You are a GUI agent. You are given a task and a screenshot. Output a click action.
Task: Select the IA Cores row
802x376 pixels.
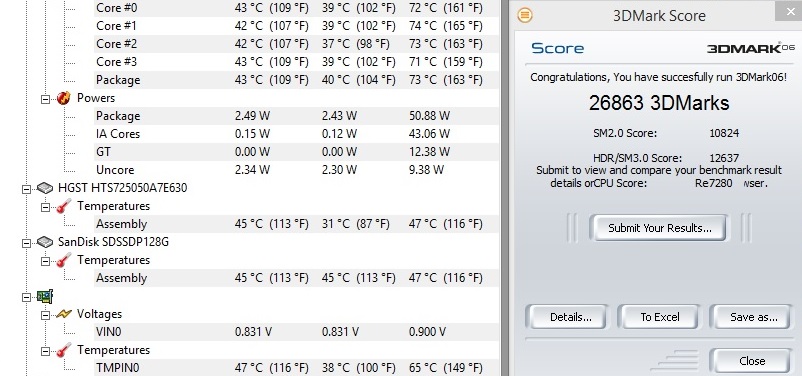[x=296, y=134]
